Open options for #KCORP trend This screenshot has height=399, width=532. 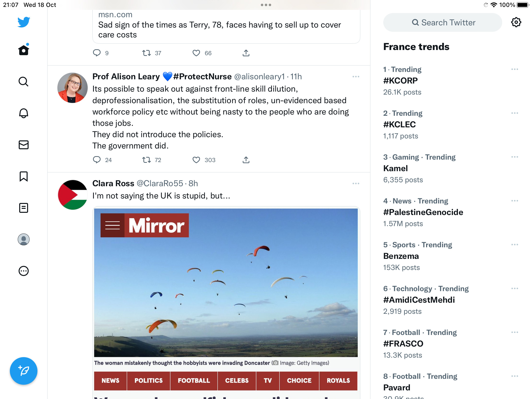pyautogui.click(x=515, y=69)
